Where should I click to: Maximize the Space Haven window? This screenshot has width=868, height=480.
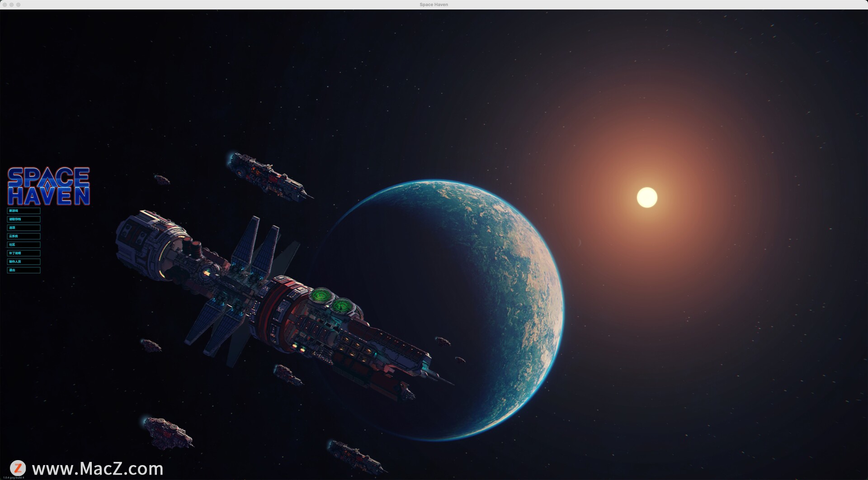[x=19, y=5]
